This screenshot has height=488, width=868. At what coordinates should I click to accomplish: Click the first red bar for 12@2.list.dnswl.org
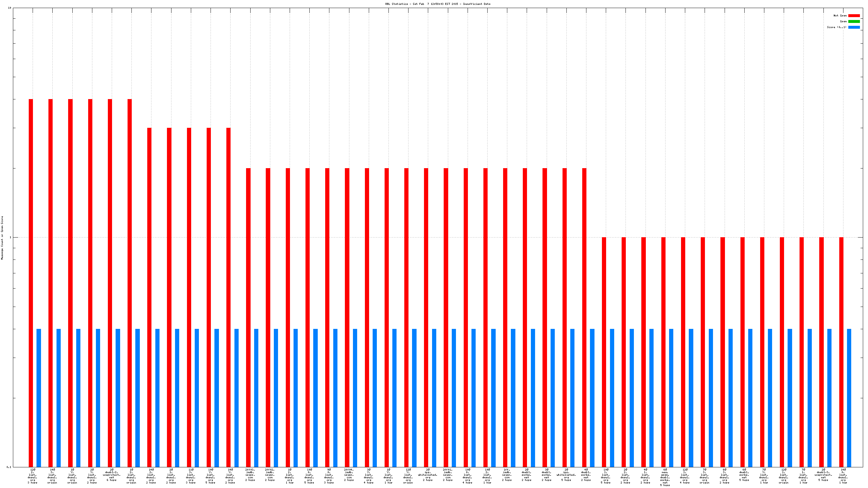pos(31,283)
